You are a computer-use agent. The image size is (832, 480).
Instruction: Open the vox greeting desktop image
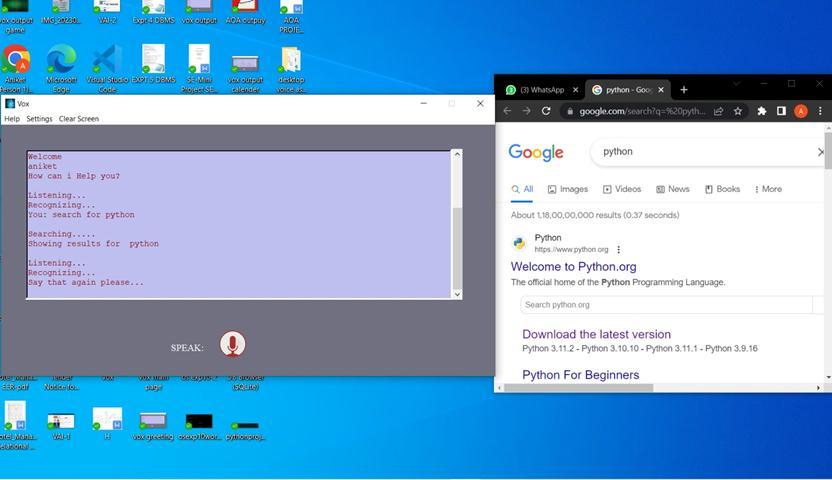[x=153, y=426]
